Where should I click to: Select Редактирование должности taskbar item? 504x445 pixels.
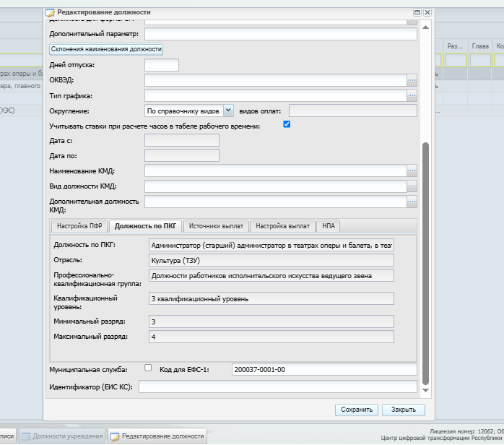coord(157,436)
